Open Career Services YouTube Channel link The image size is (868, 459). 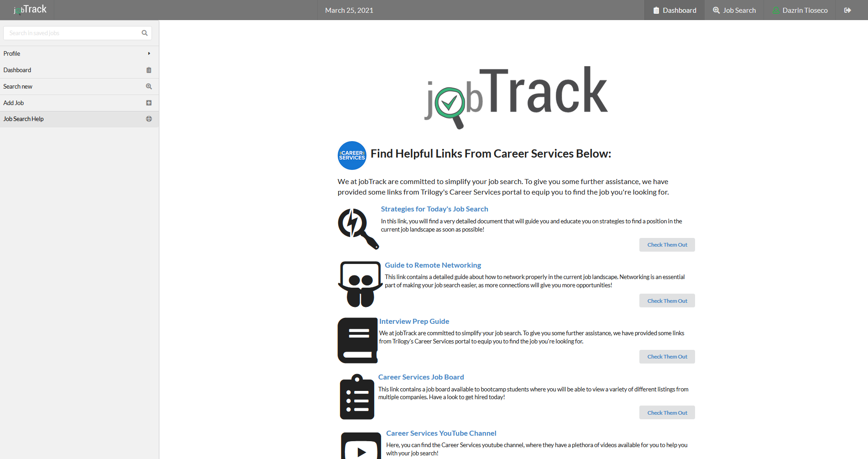coord(441,433)
